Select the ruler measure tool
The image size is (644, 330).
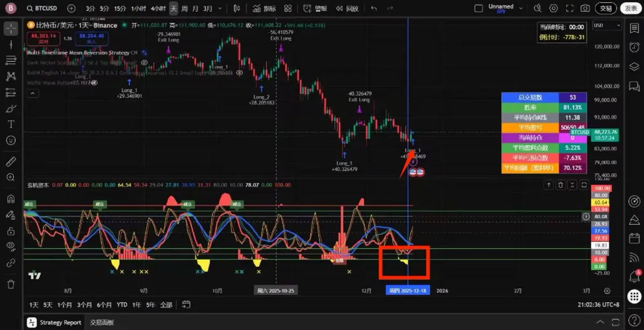coord(11,162)
